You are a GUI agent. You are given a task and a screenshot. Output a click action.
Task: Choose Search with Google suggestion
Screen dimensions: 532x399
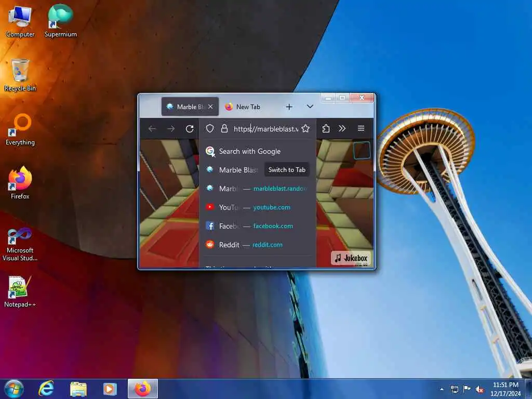[258, 151]
